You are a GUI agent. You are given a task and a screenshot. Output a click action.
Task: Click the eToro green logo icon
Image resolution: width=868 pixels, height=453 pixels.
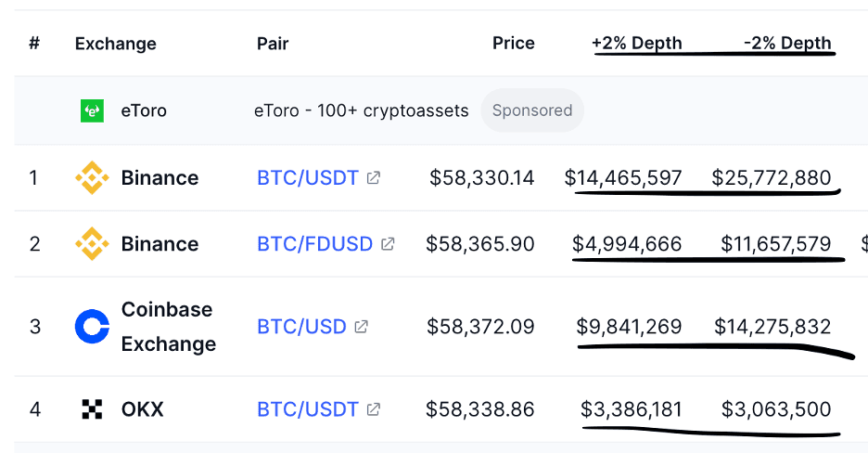click(92, 110)
